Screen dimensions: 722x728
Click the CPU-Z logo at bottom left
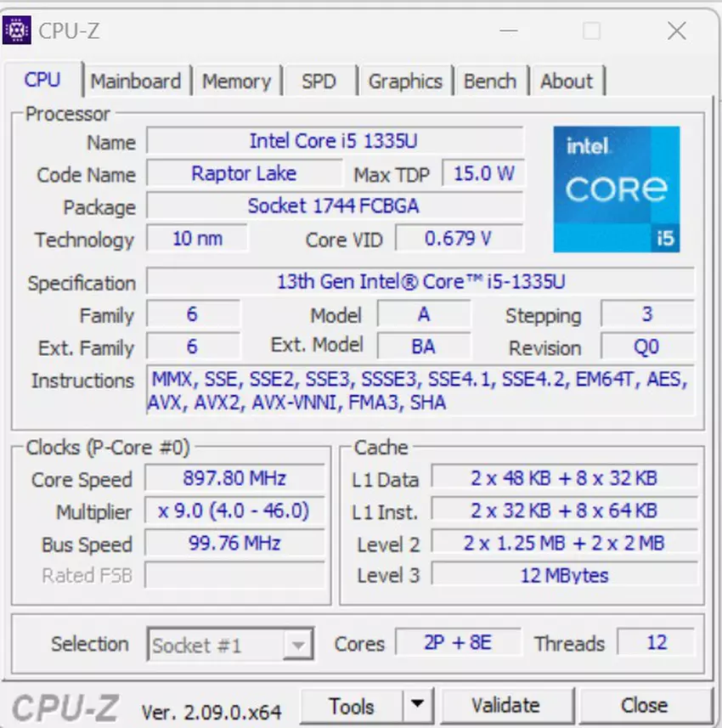click(x=65, y=707)
